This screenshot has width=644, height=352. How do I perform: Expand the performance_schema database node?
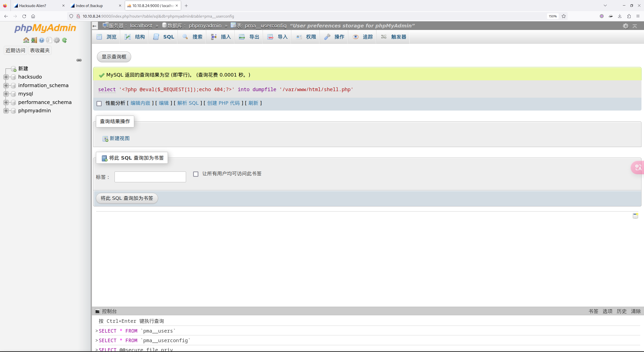(x=6, y=102)
